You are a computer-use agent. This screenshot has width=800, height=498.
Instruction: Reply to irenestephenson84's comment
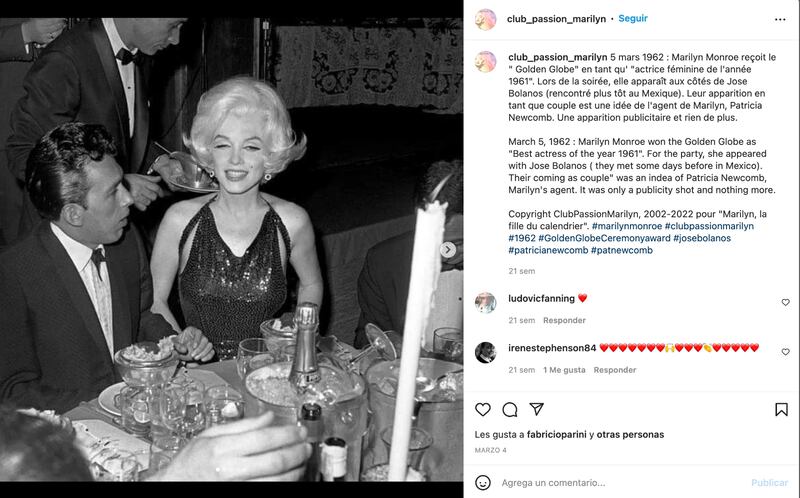pyautogui.click(x=614, y=370)
